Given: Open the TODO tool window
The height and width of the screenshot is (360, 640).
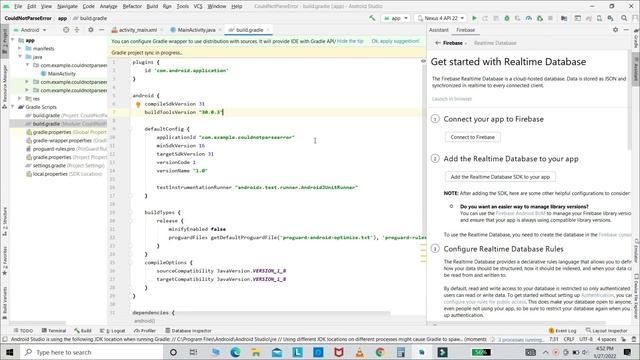Looking at the screenshot, I should [23, 331].
